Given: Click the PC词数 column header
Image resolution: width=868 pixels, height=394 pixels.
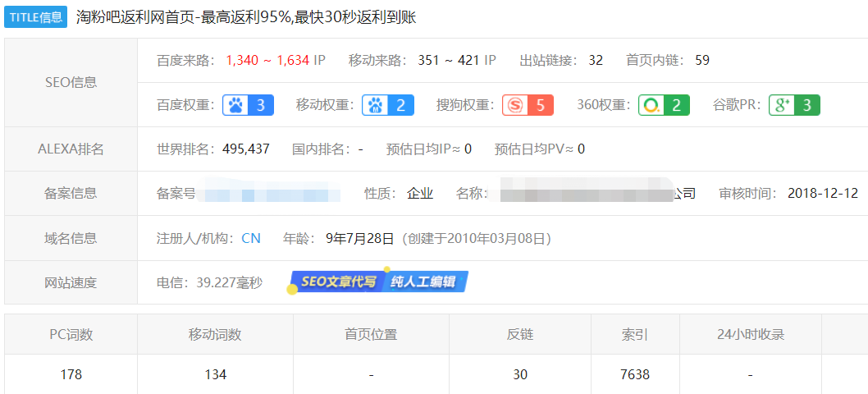Looking at the screenshot, I should [x=71, y=335].
